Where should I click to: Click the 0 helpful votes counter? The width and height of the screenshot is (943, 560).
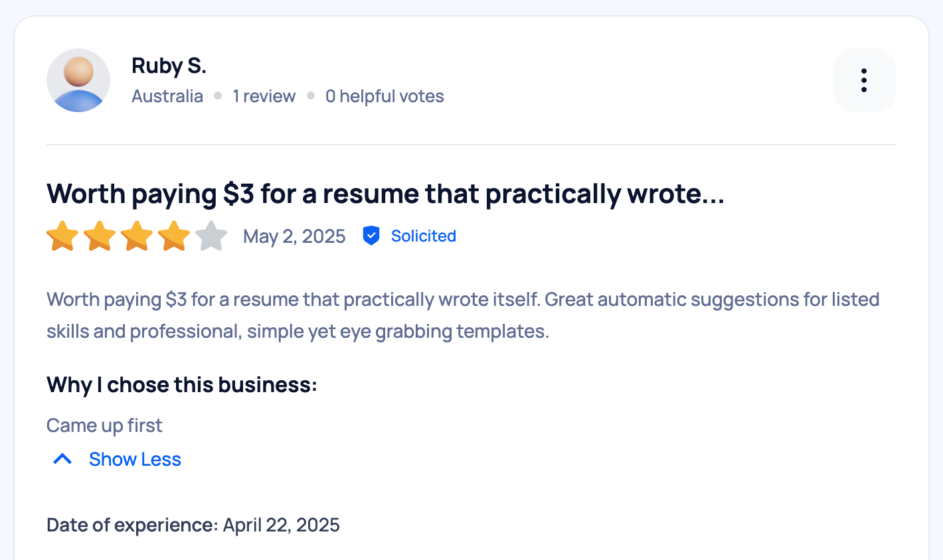(x=384, y=96)
